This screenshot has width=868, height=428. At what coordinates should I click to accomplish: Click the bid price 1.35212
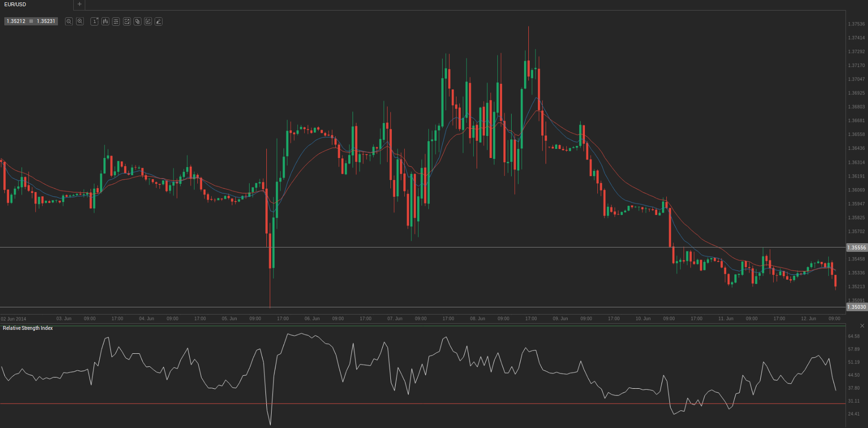[16, 22]
